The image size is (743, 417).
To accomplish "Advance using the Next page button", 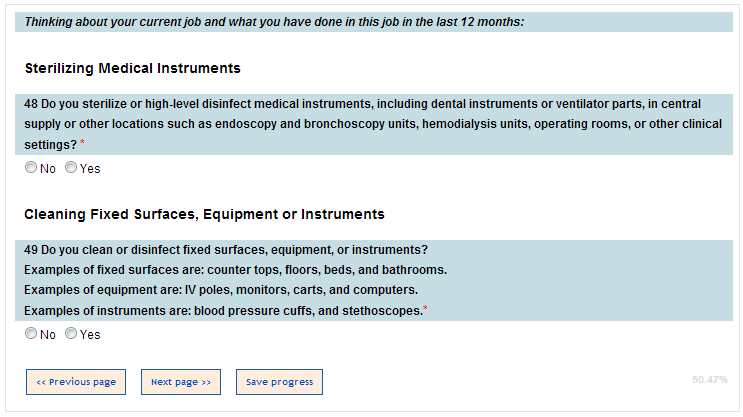I will [x=181, y=382].
